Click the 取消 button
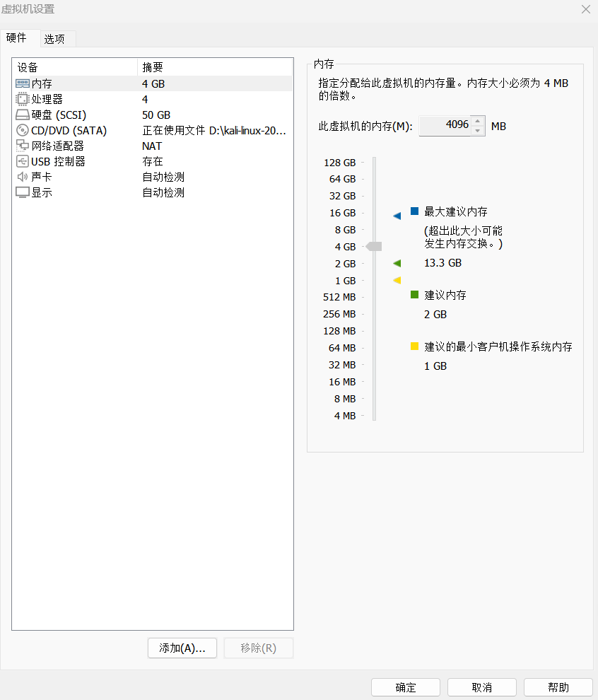598x700 pixels. [x=482, y=687]
